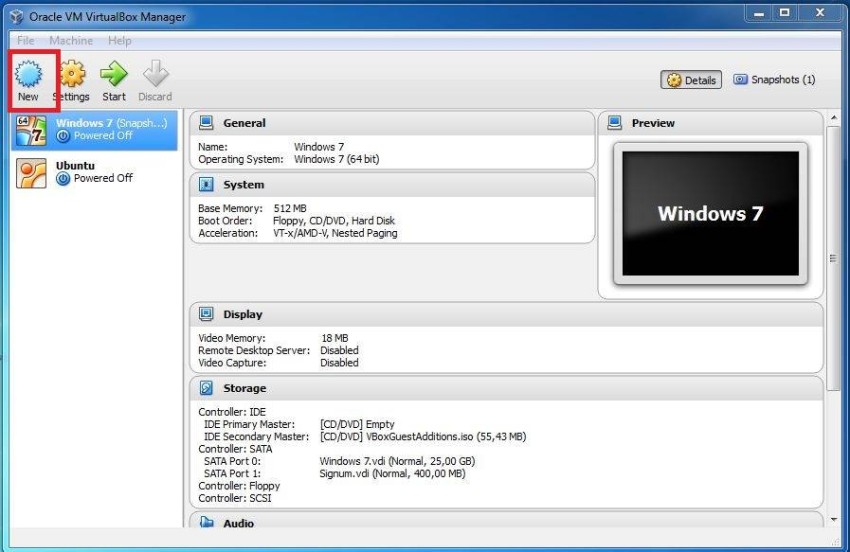The height and width of the screenshot is (552, 850).
Task: Click the System section header title
Action: point(243,184)
